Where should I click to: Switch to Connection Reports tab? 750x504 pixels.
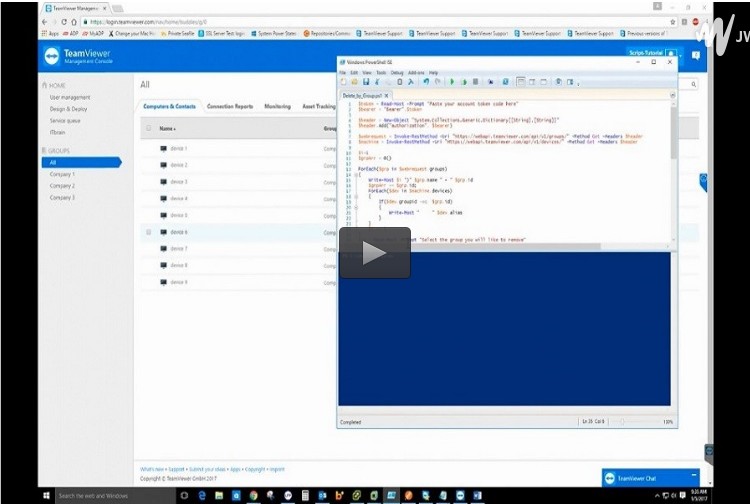click(x=230, y=106)
